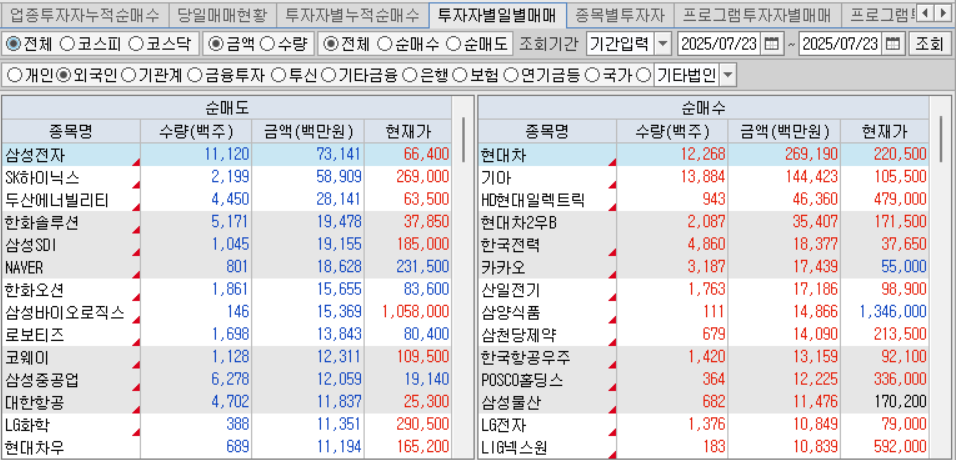
Task: Select 삼양식품 stock row
Action: pos(704,313)
